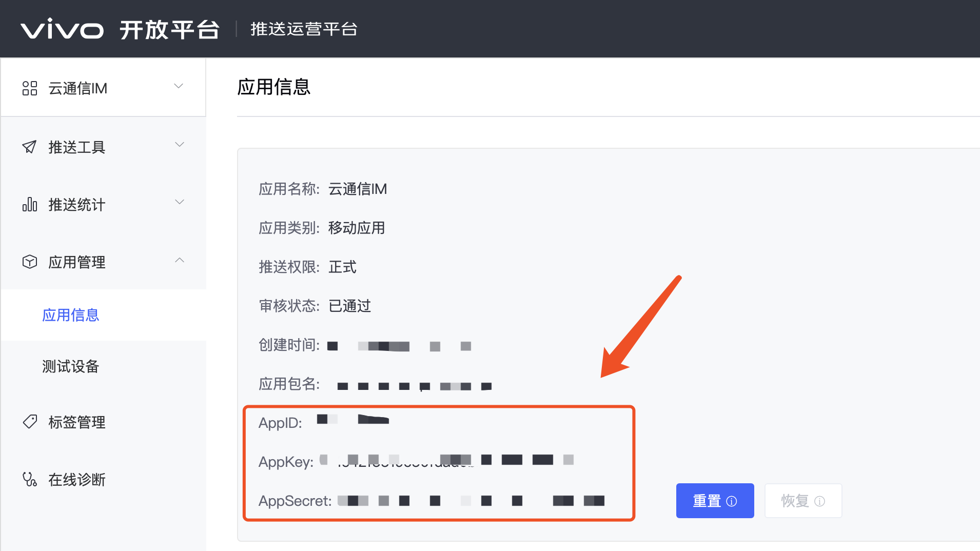Screen dimensions: 980x551
Task: Expand the 推送统计 chevron
Action: [x=180, y=202]
